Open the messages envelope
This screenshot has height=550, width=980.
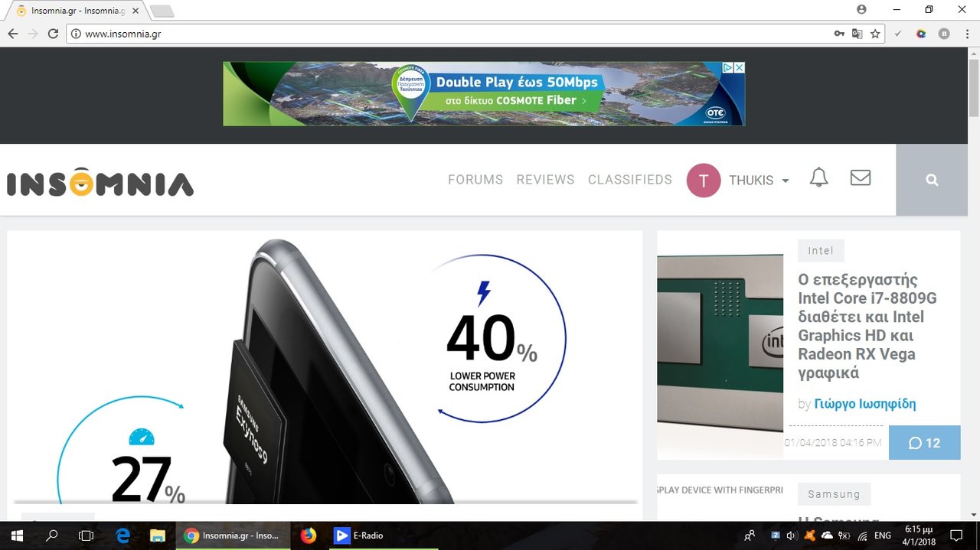[861, 177]
